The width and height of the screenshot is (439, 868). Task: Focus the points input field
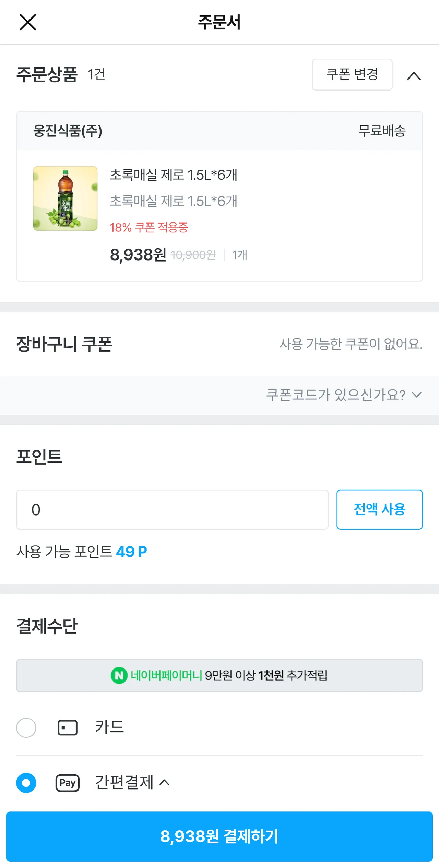coord(172,509)
